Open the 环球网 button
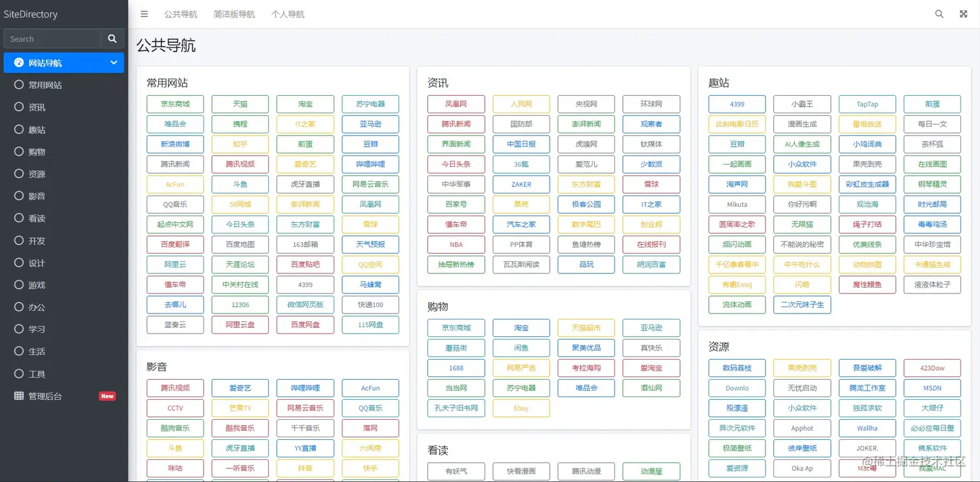The height and width of the screenshot is (482, 980). [651, 104]
